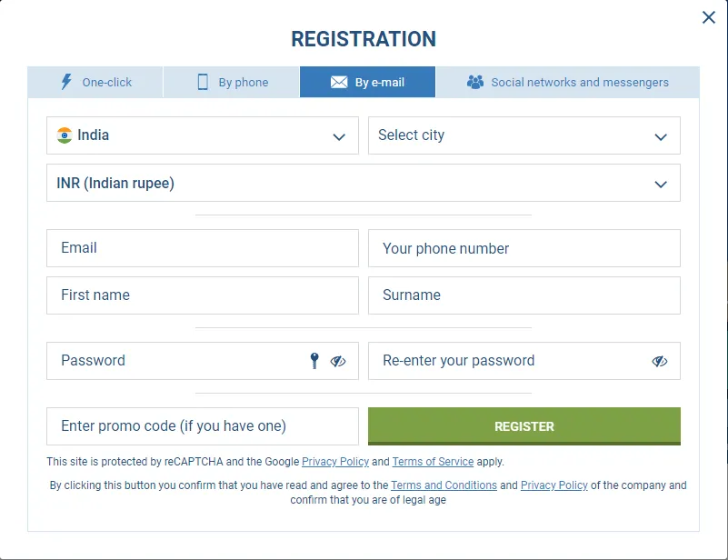The width and height of the screenshot is (728, 560).
Task: Expand the Select city dropdown
Action: point(524,135)
